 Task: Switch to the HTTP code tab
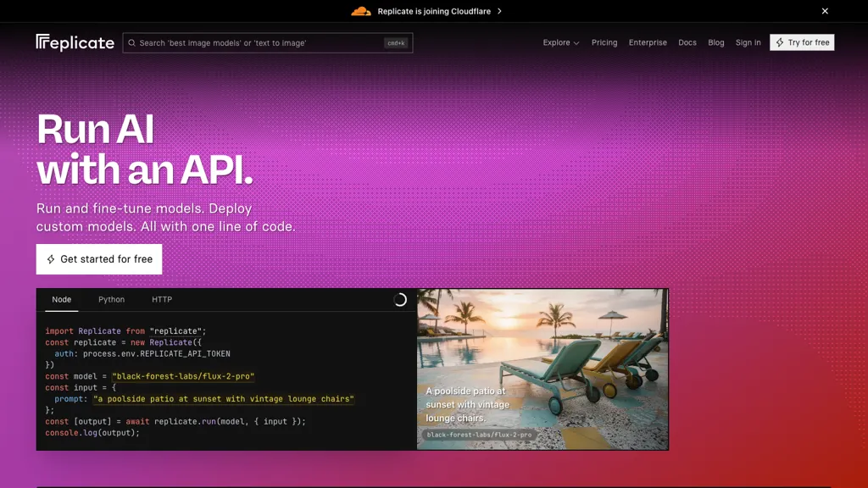(x=161, y=299)
